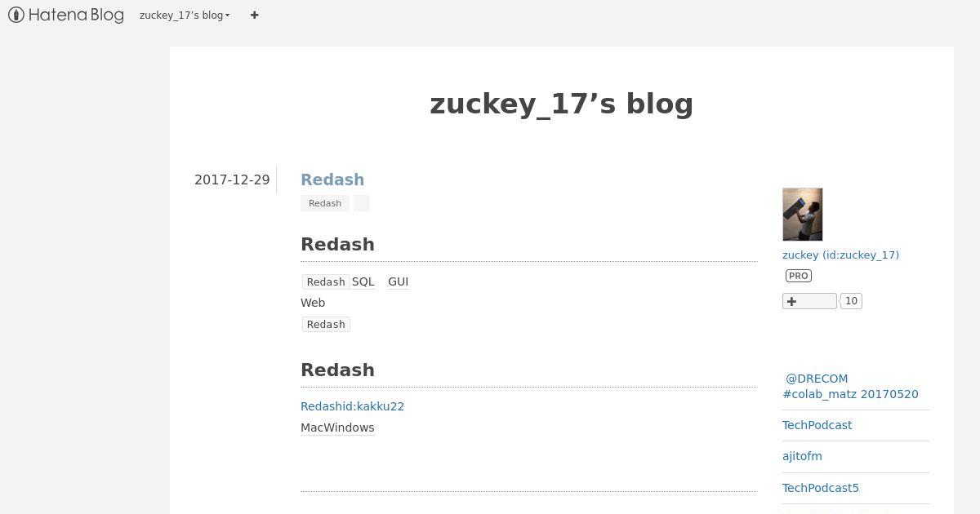The width and height of the screenshot is (980, 514).
Task: Open the zuckey profile avatar image
Action: (x=803, y=215)
